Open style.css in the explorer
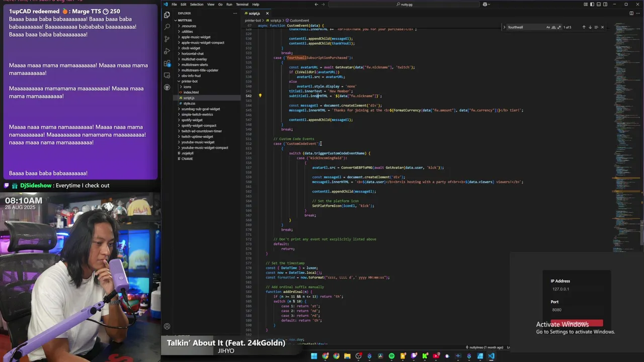644x362 pixels. tap(189, 104)
